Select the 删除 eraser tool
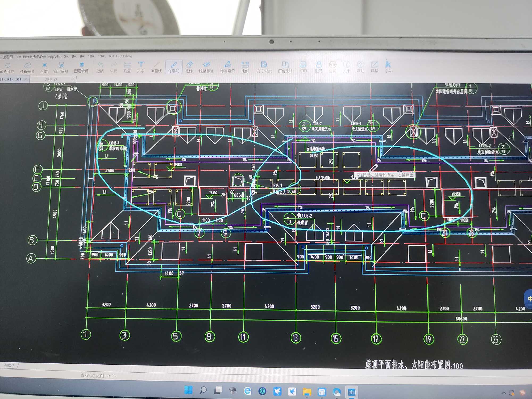532x399 pixels. [189, 67]
